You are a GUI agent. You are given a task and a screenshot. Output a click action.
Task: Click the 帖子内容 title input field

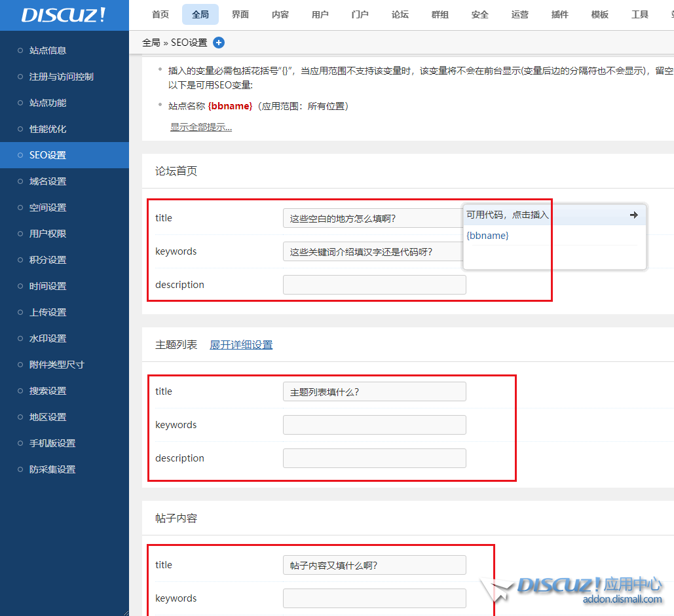[374, 565]
